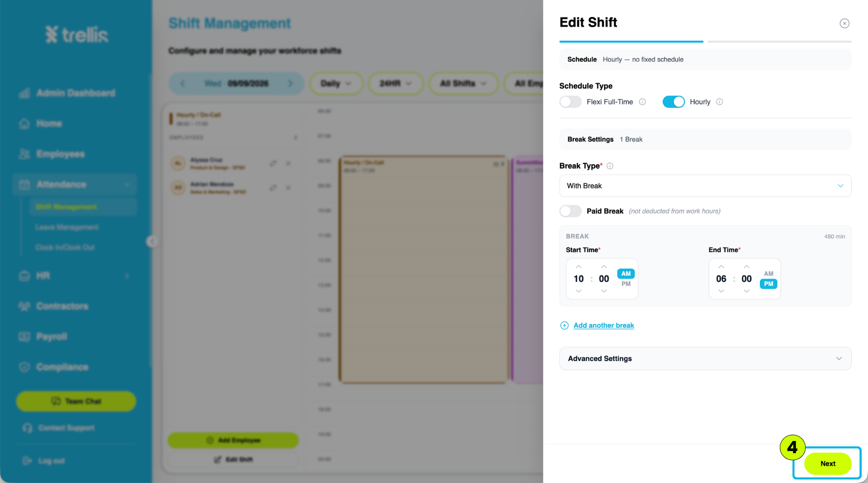Click the Add Employee button
The image size is (868, 483).
pyautogui.click(x=233, y=440)
